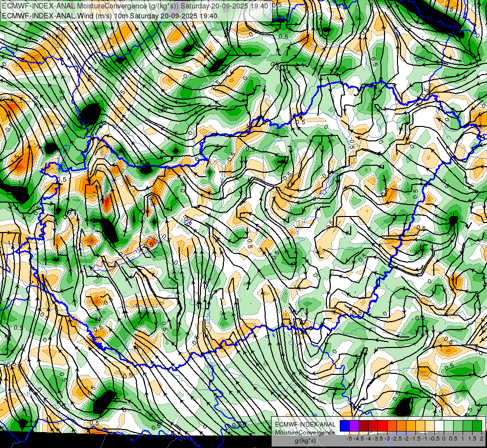Click the '-1' tick label on the legend scale
The width and height of the screenshot is (487, 448).
[x=425, y=439]
